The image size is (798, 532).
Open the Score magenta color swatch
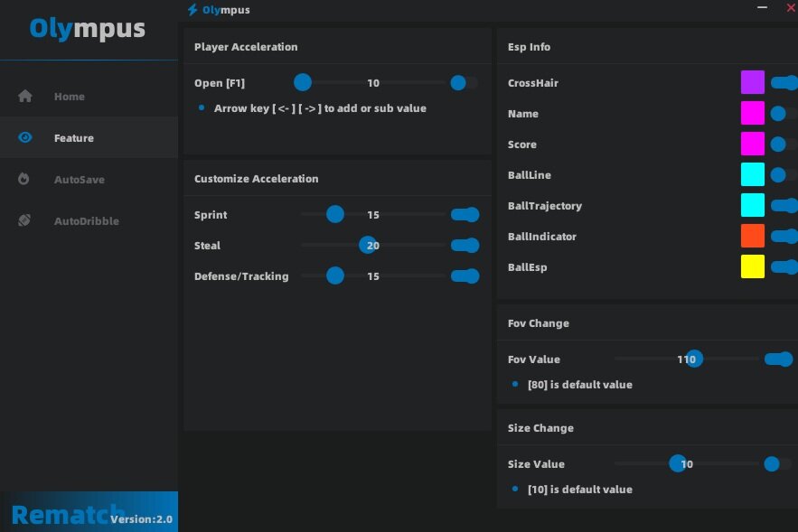(x=753, y=144)
